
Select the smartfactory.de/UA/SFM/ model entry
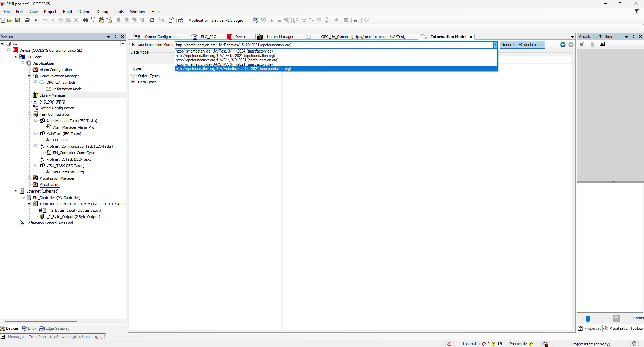click(x=224, y=64)
